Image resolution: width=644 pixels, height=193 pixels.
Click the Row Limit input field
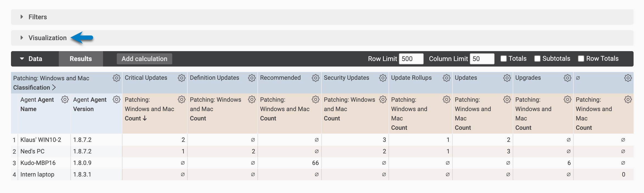(x=411, y=59)
